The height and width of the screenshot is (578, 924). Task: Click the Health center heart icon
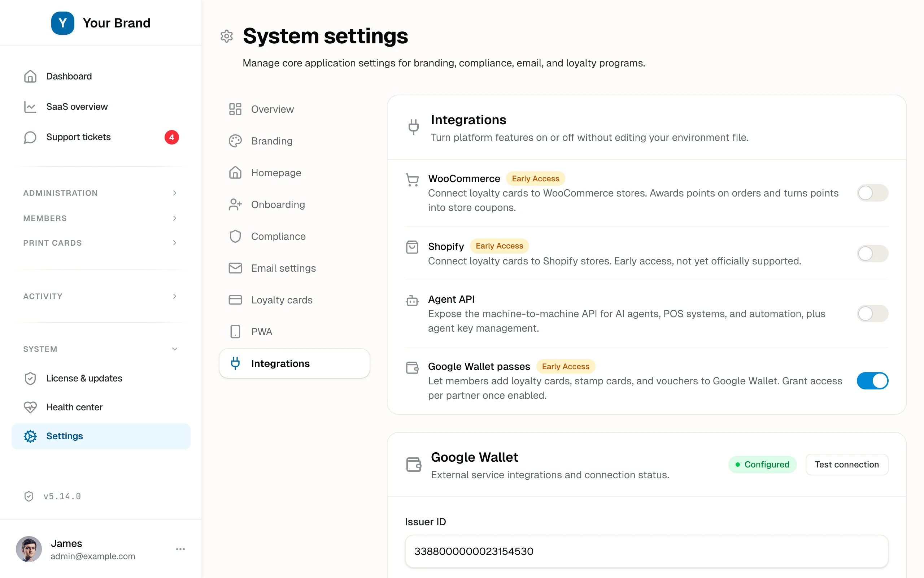(30, 407)
